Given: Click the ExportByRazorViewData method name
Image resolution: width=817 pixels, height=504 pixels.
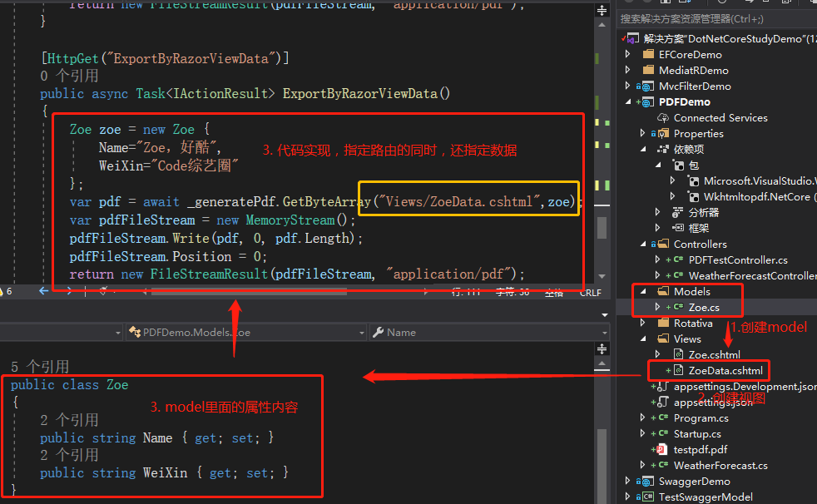Looking at the screenshot, I should (359, 94).
